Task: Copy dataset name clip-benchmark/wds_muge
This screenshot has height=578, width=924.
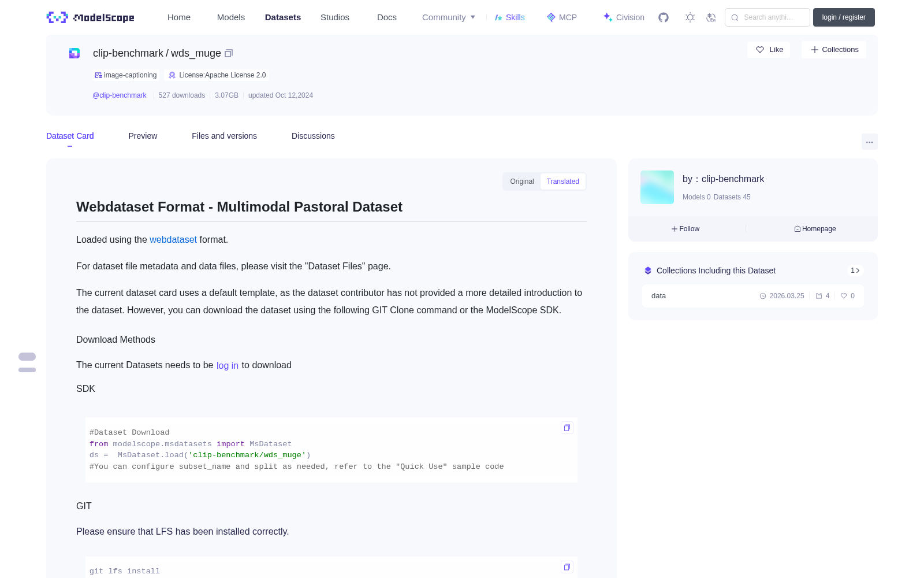Action: coord(229,53)
